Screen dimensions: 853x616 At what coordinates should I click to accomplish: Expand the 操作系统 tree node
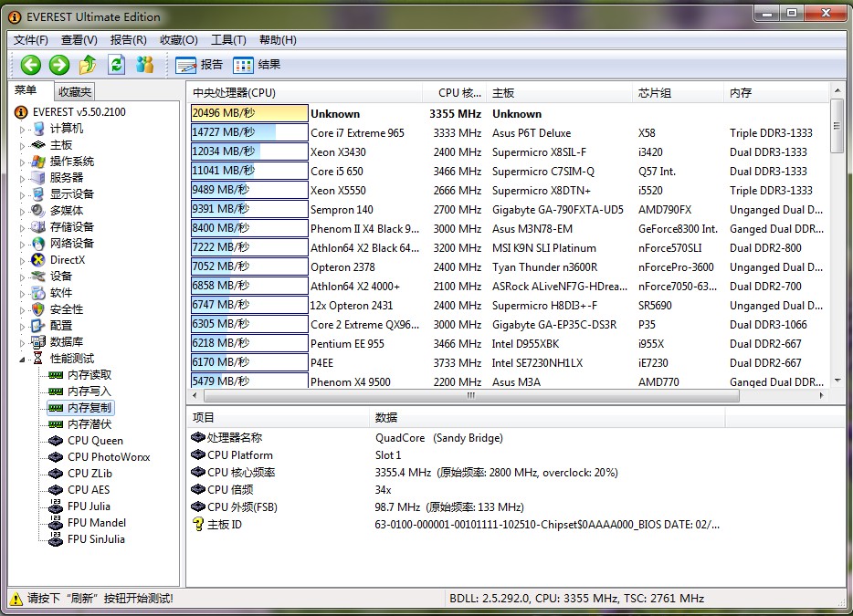pos(22,162)
